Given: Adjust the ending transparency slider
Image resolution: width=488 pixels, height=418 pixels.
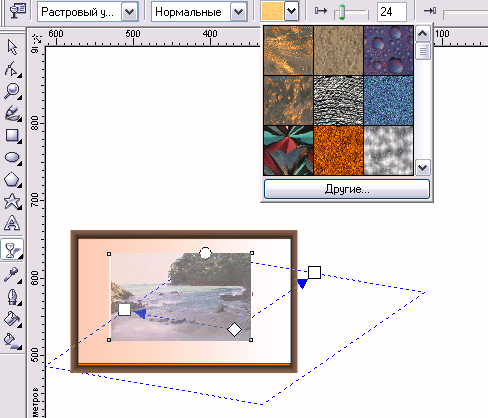Looking at the screenshot, I should [465, 14].
